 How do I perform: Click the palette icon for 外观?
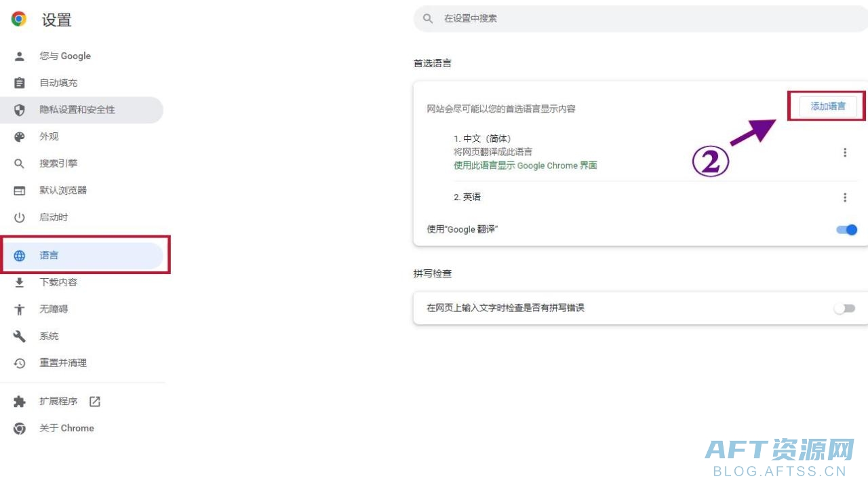point(20,137)
